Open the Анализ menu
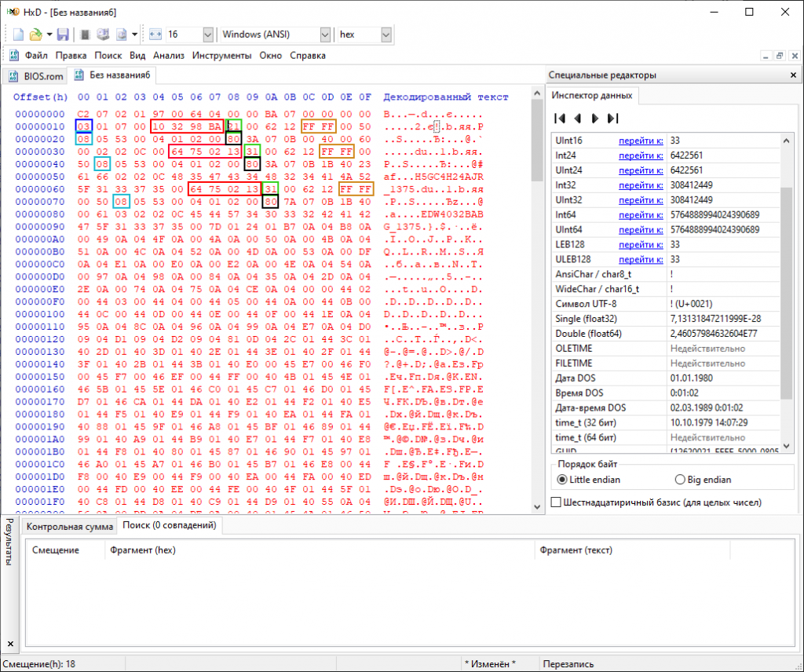The width and height of the screenshot is (804, 672). tap(169, 56)
